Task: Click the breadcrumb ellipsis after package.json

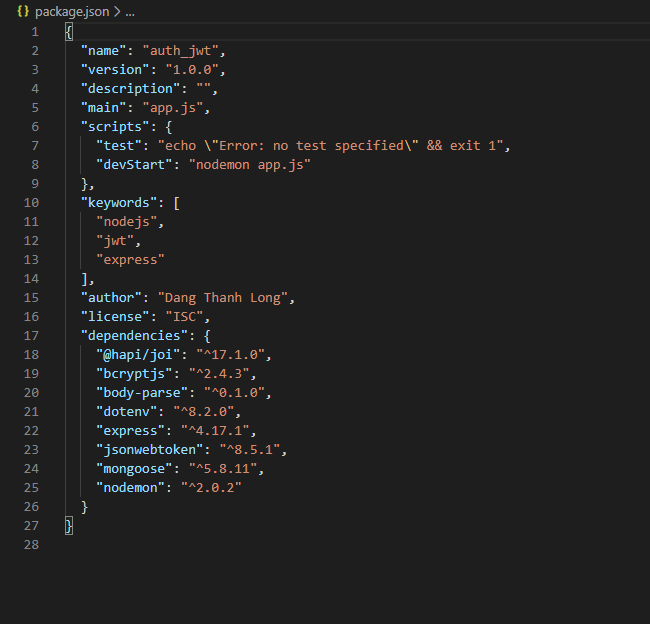Action: [130, 12]
